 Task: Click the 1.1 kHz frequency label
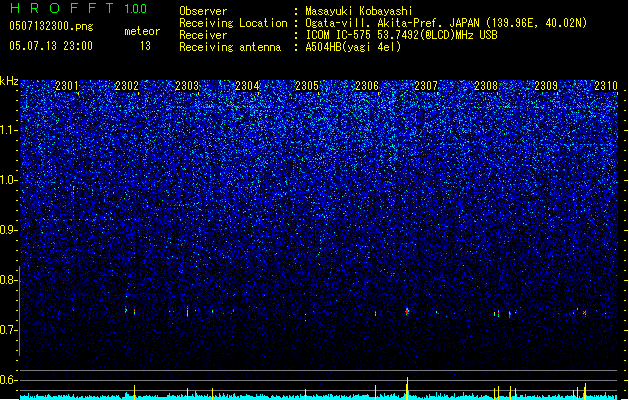coord(9,130)
